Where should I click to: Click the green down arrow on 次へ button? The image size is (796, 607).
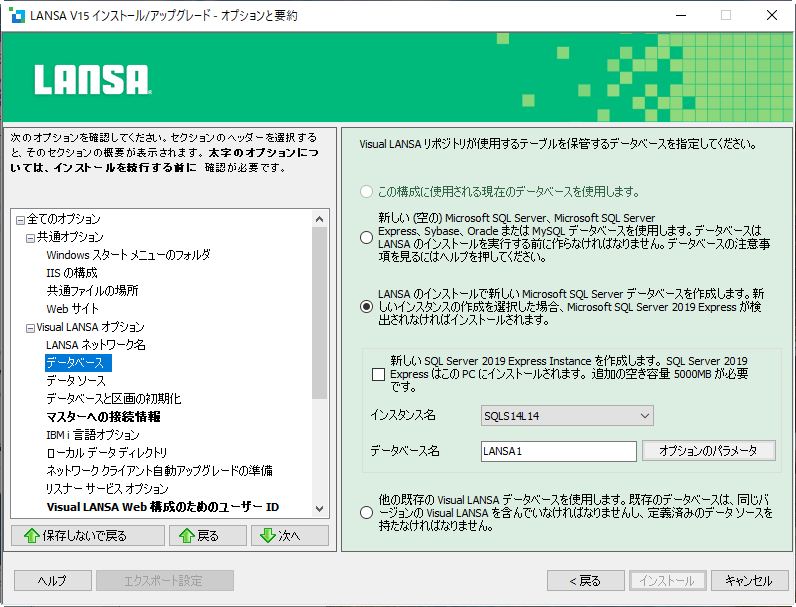(268, 535)
